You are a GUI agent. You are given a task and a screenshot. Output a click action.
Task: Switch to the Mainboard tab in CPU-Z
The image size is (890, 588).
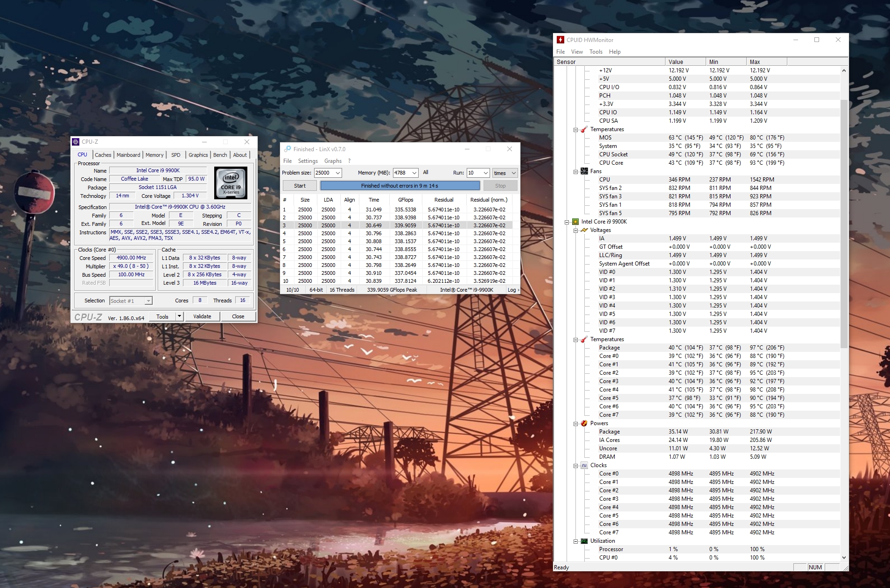tap(128, 155)
